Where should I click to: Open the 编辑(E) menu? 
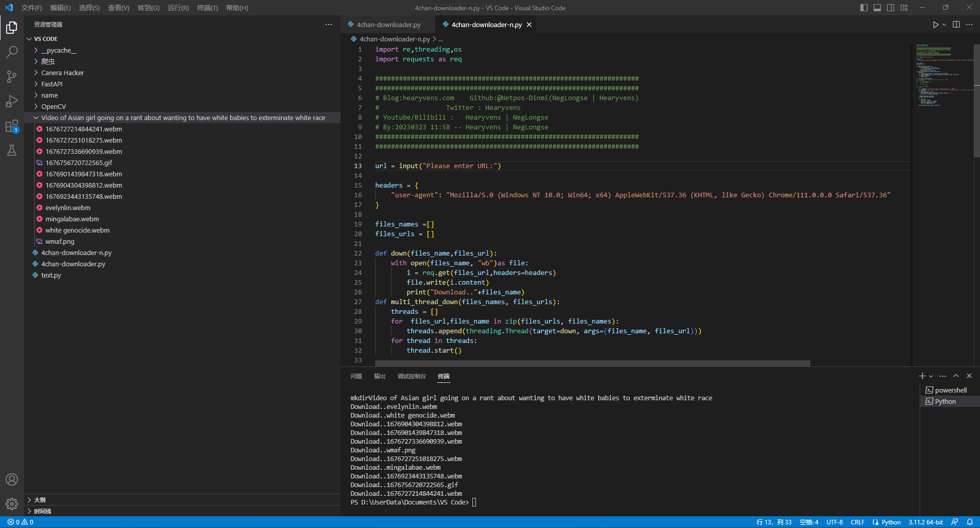click(x=60, y=8)
